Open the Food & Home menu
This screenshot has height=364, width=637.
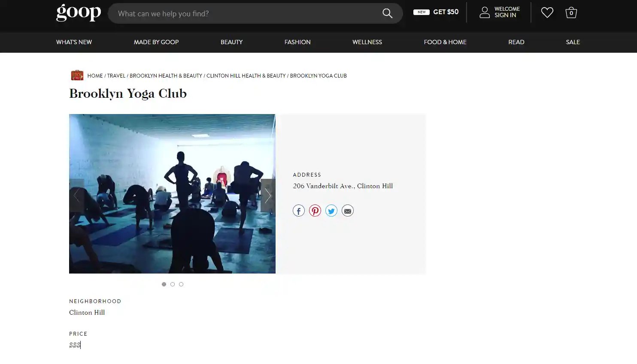coord(445,42)
